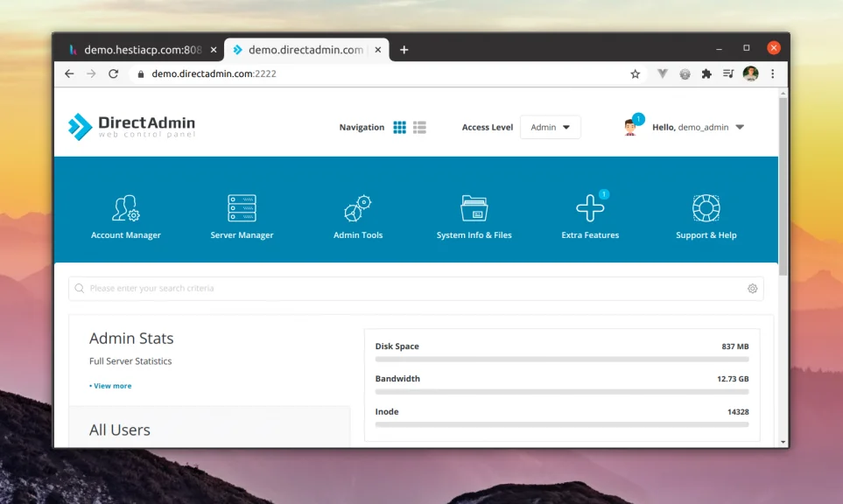
Task: Open Support & Help lifebuoy icon
Action: pos(706,208)
